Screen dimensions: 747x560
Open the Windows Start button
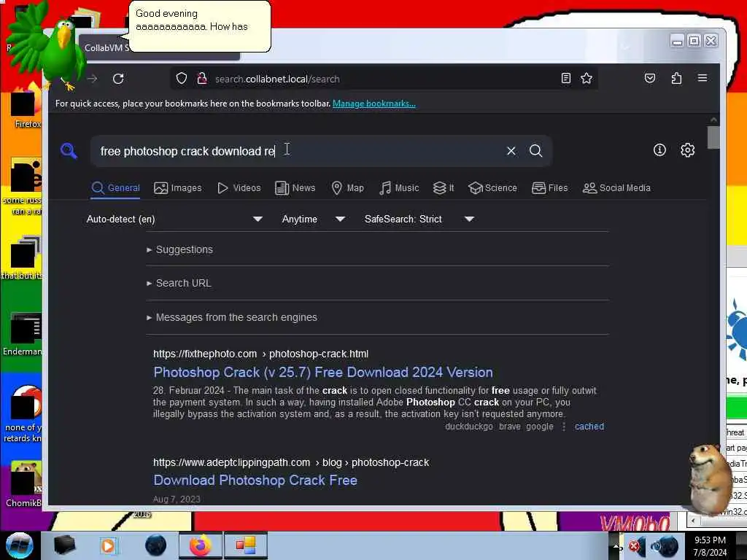pos(19,545)
